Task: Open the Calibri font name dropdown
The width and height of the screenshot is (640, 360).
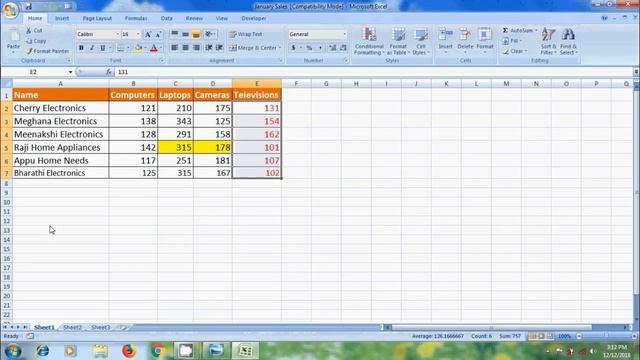Action: 118,34
